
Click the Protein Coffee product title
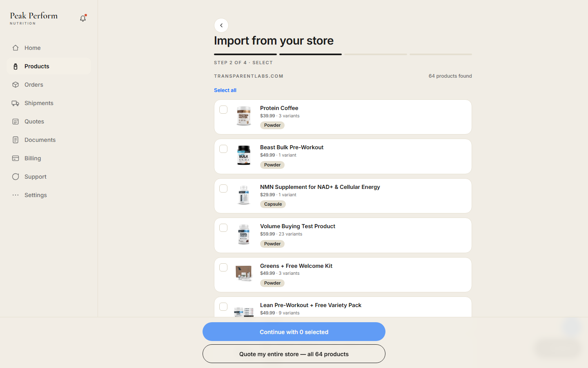[x=279, y=108]
